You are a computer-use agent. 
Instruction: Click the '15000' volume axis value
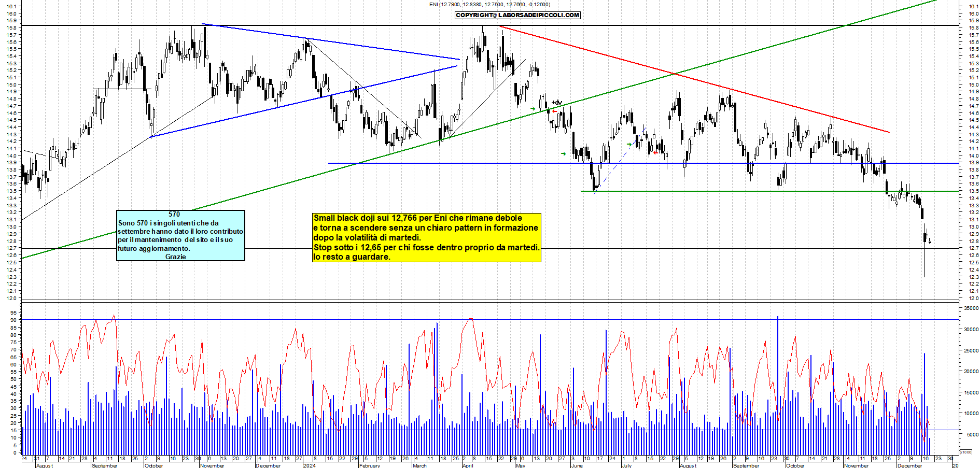971,393
